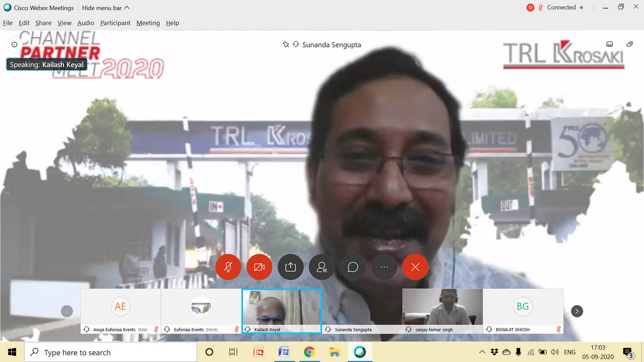Click the taskbar search box
This screenshot has width=644, height=362.
coord(110,352)
